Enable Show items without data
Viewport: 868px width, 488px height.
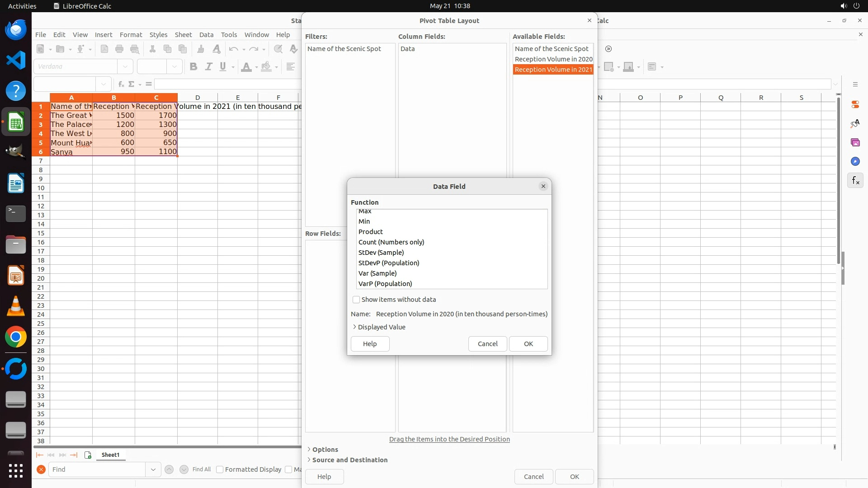pos(356,300)
